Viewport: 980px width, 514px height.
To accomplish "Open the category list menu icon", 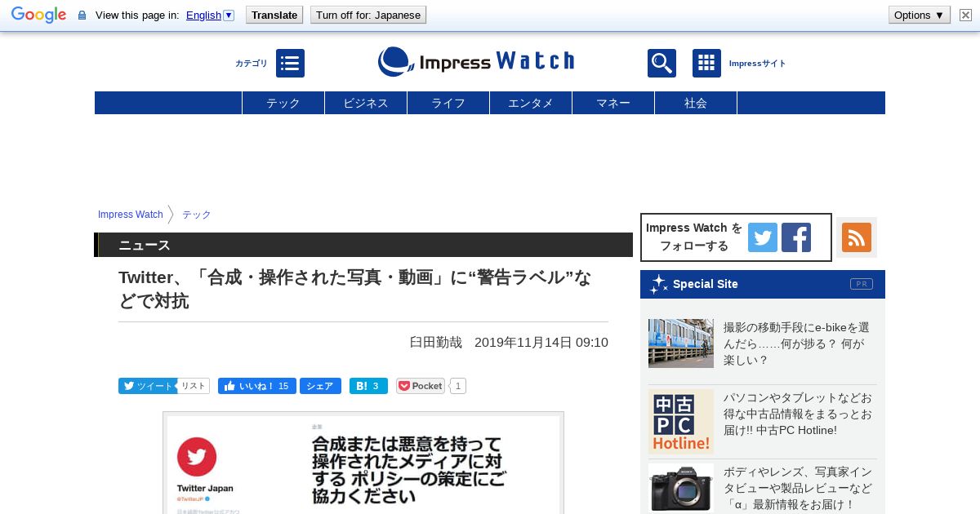I will (290, 63).
